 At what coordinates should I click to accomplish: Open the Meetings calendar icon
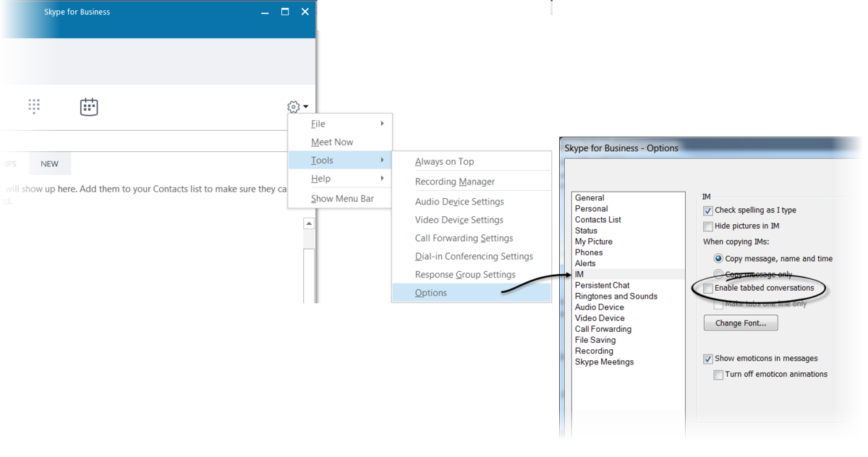tap(89, 107)
